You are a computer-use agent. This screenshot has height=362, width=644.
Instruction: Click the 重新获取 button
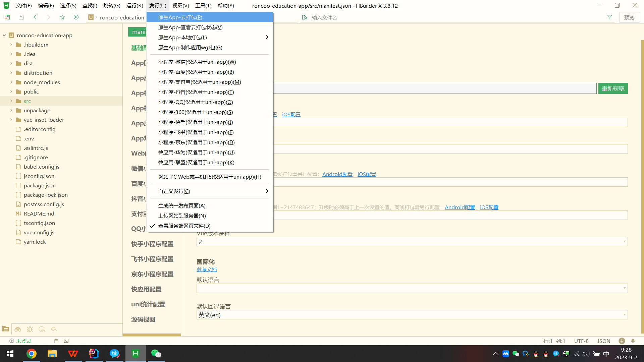(613, 88)
